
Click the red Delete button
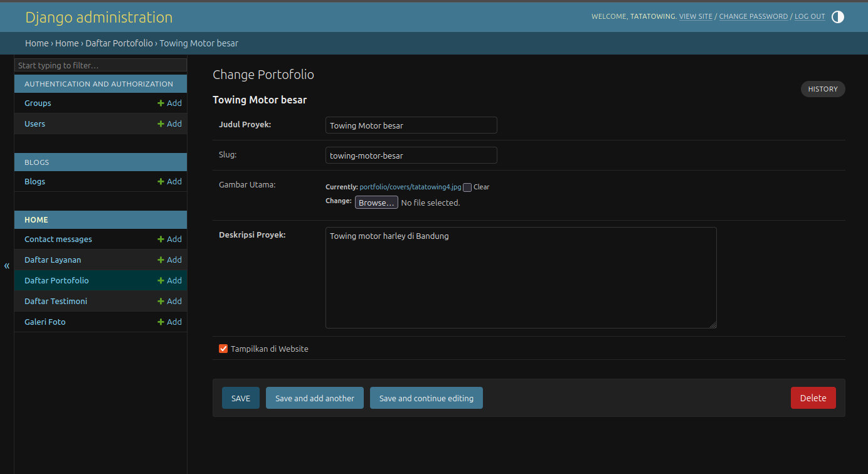813,398
